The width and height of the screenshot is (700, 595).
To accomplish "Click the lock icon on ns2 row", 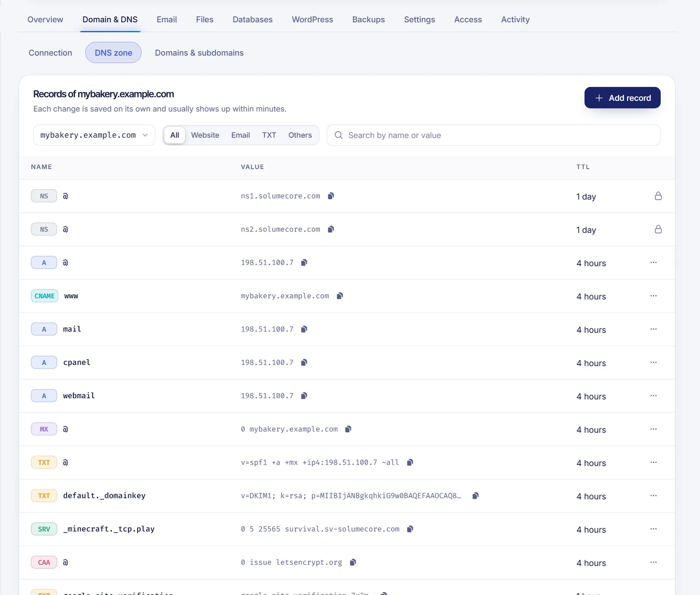I will pyautogui.click(x=658, y=229).
